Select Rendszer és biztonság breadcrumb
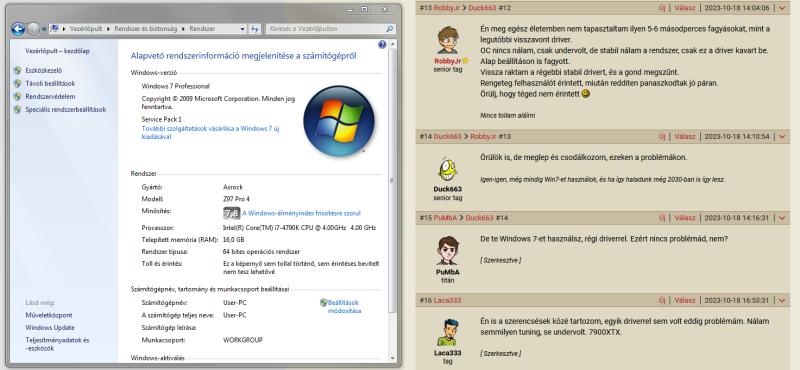The image size is (800, 370). pyautogui.click(x=145, y=29)
